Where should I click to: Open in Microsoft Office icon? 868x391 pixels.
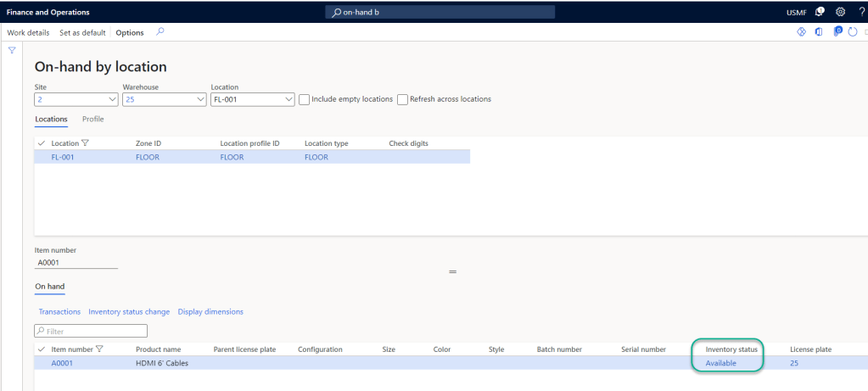tap(820, 32)
